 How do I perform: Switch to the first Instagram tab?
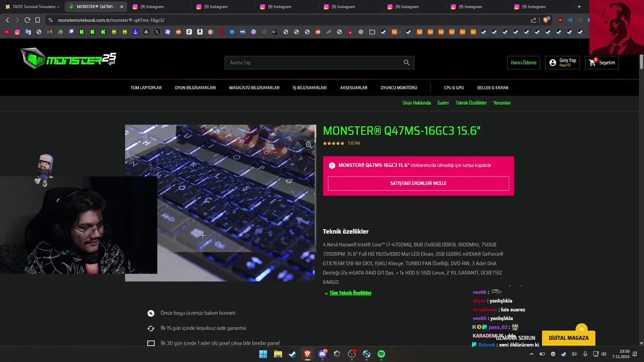pyautogui.click(x=159, y=7)
